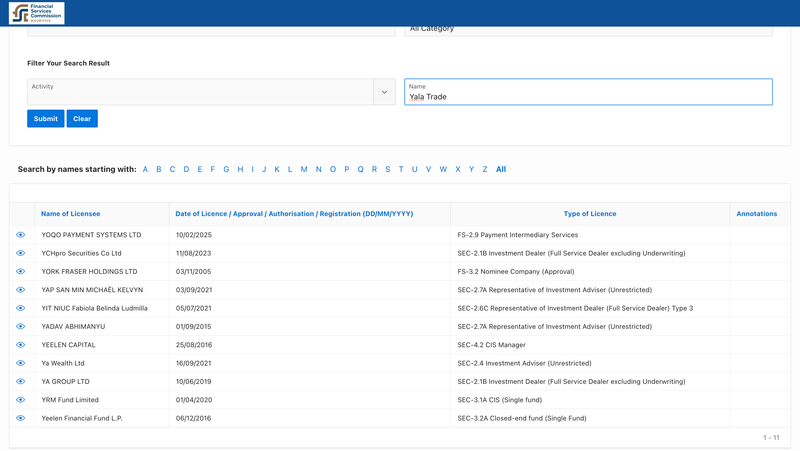The image size is (800, 451).
Task: Filter names starting with X
Action: point(458,169)
